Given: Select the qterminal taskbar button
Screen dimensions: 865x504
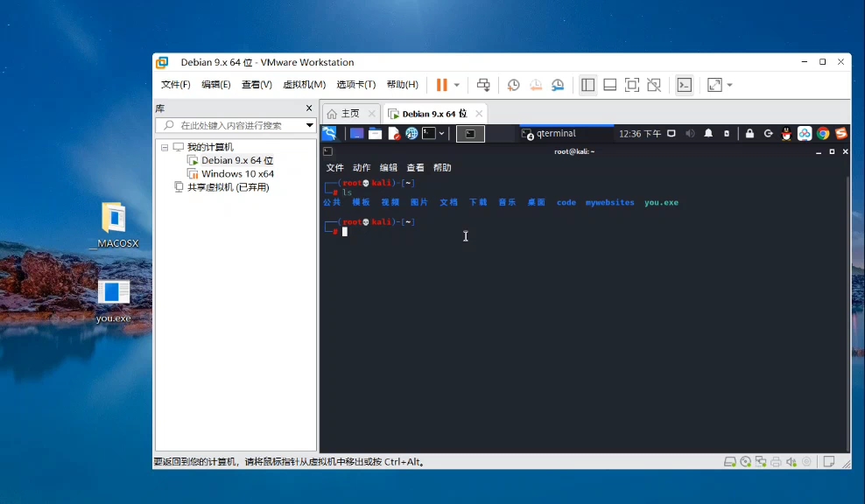Looking at the screenshot, I should pos(566,134).
